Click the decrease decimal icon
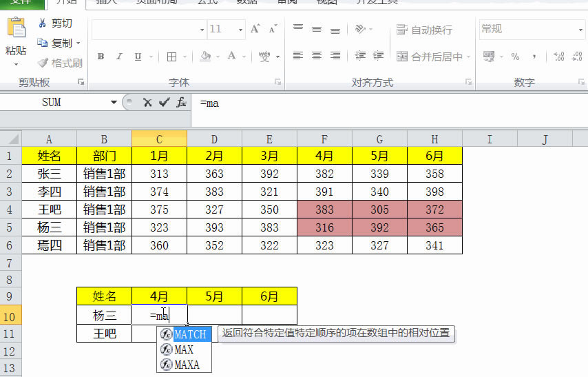Screen dimensions: 588x377 point(577,57)
